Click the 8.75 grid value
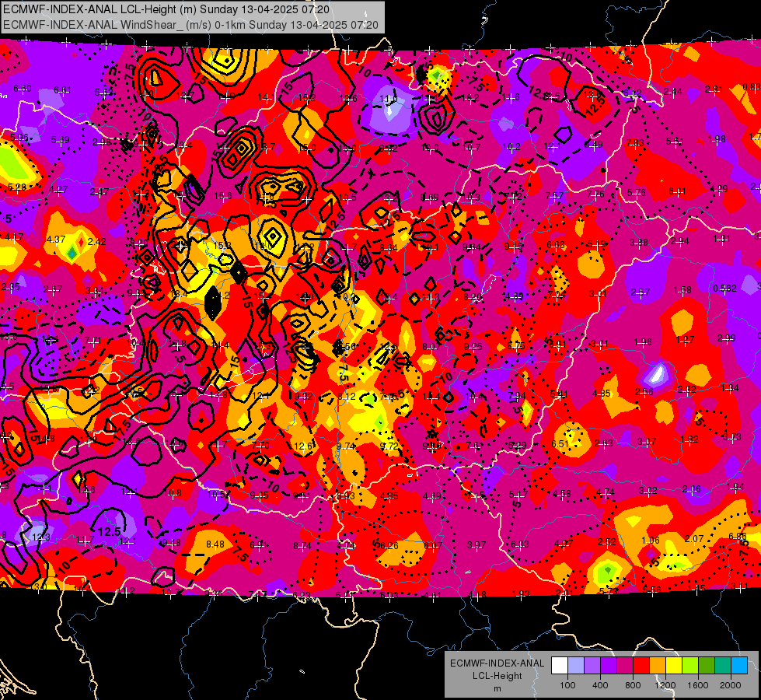The image size is (761, 700). (516, 345)
